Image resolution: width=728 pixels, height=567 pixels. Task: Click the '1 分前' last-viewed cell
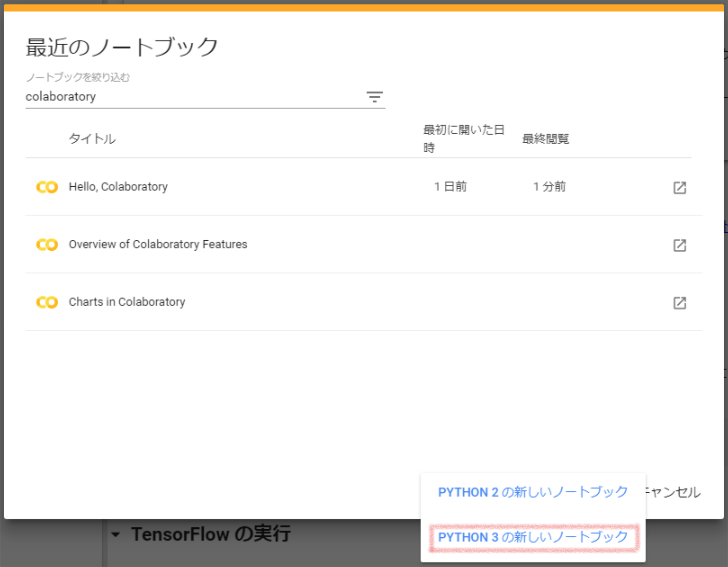click(x=549, y=187)
